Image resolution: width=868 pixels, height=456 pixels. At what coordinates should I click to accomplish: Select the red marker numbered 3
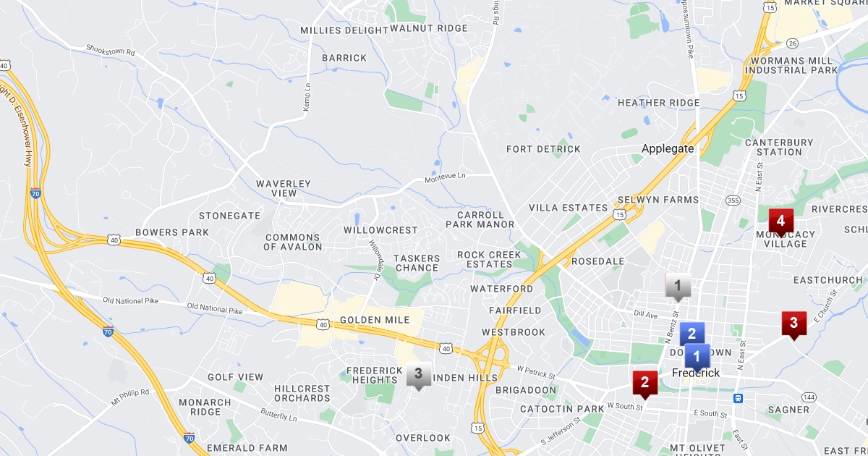pyautogui.click(x=793, y=324)
